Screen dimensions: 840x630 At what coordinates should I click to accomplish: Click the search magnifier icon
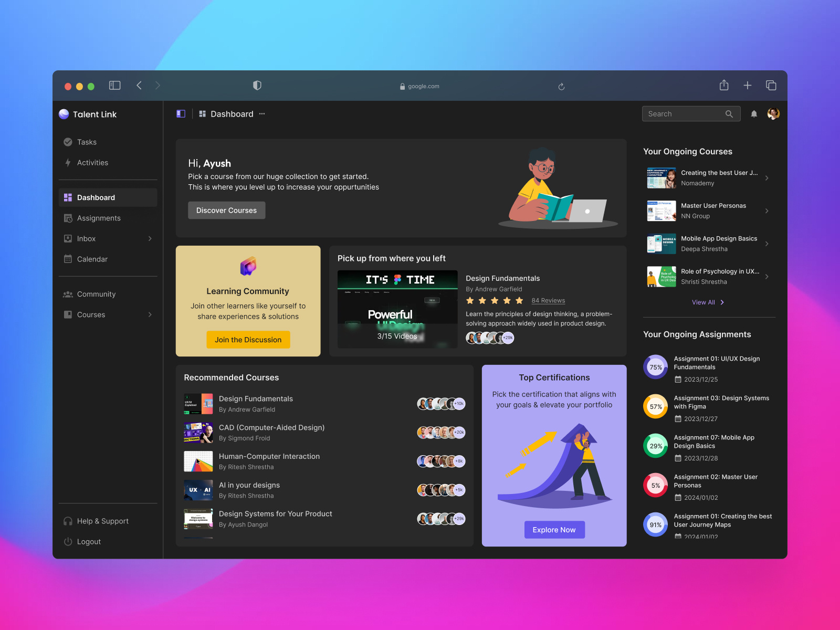pyautogui.click(x=729, y=113)
